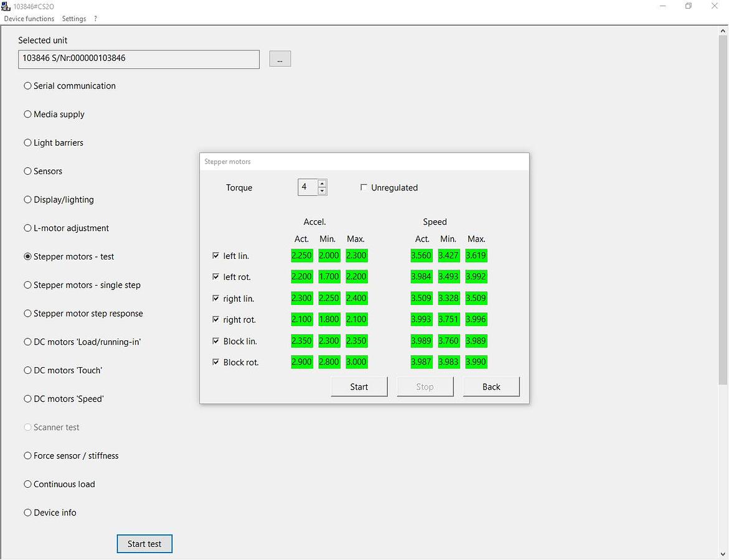The width and height of the screenshot is (729, 560).
Task: Click the browse '...' button for selected unit
Action: (280, 59)
